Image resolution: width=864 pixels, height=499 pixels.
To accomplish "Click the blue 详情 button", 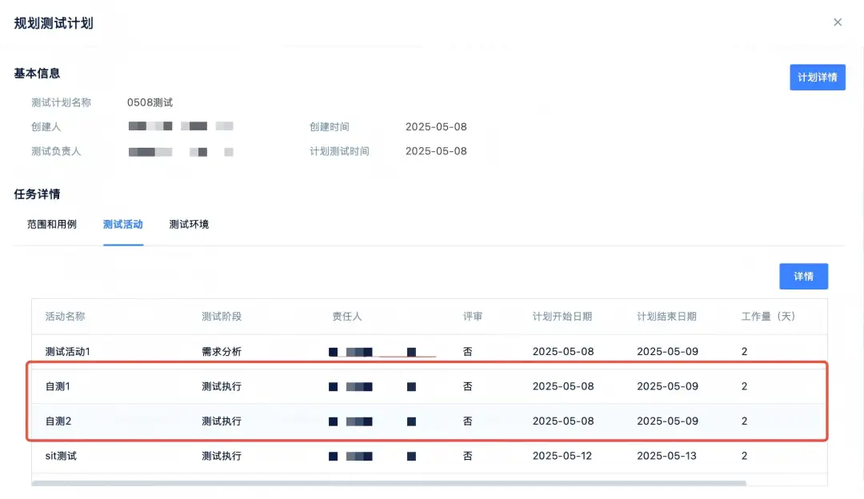I will (x=803, y=276).
